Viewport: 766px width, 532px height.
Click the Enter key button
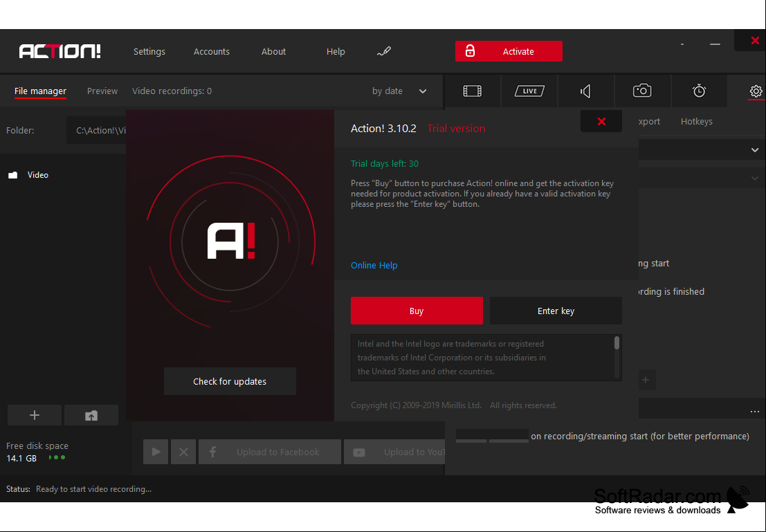(556, 311)
